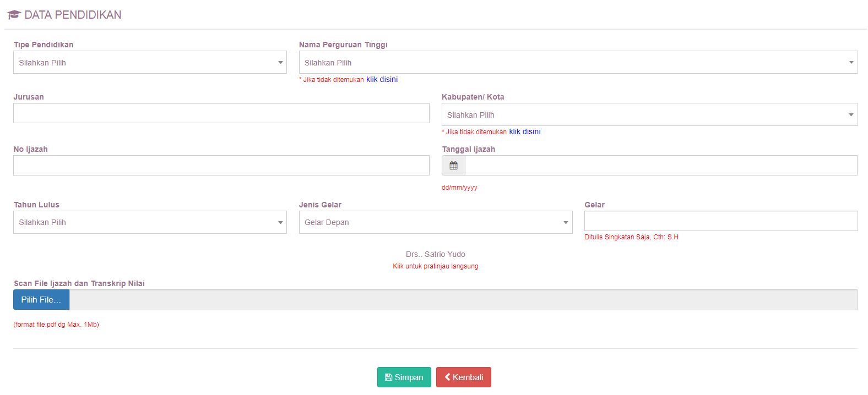Click the graduation cap icon in header
Image resolution: width=868 pixels, height=395 pixels.
(14, 15)
